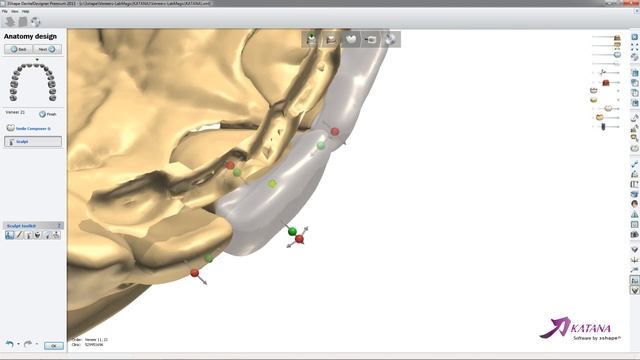Expand the down-chevron in right sidebar
This screenshot has width=640, height=360.
(635, 249)
